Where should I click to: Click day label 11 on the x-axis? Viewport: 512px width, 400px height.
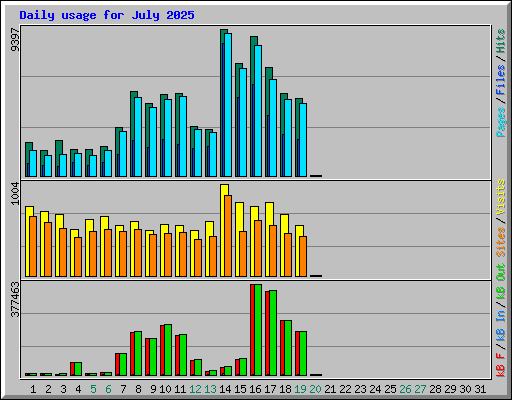pyautogui.click(x=180, y=389)
